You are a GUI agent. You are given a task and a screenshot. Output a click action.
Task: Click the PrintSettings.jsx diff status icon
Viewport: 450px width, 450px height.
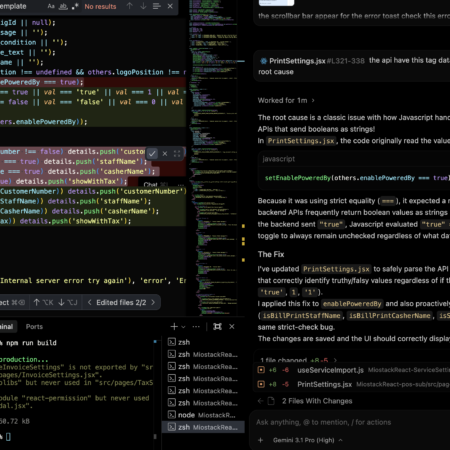click(x=261, y=384)
